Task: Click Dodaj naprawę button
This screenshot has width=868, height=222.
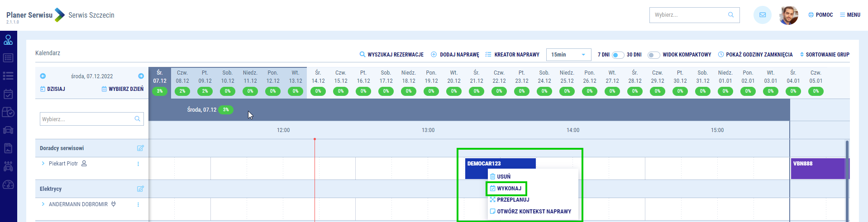Action: tap(455, 55)
